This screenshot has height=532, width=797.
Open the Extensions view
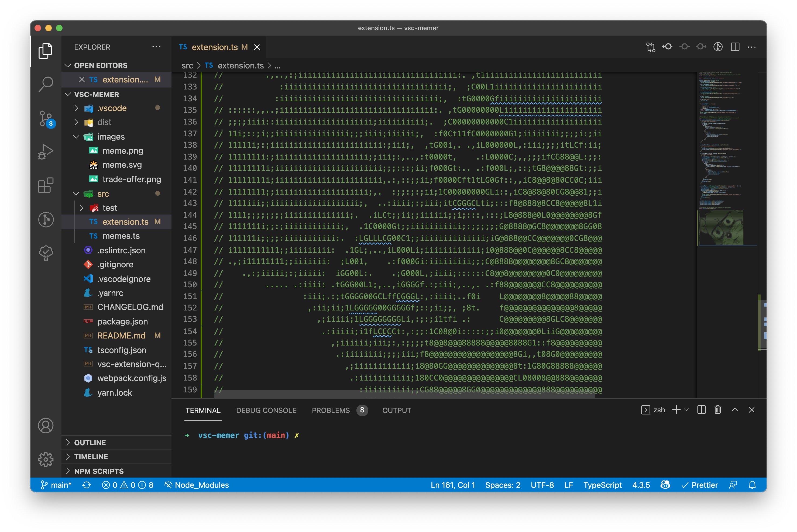(x=46, y=186)
